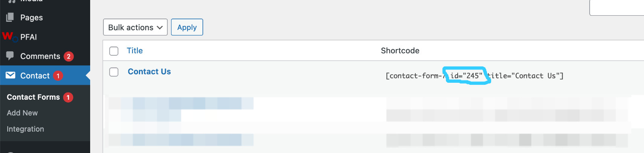Open the PFAI menu label
The width and height of the screenshot is (644, 153).
coord(29,37)
